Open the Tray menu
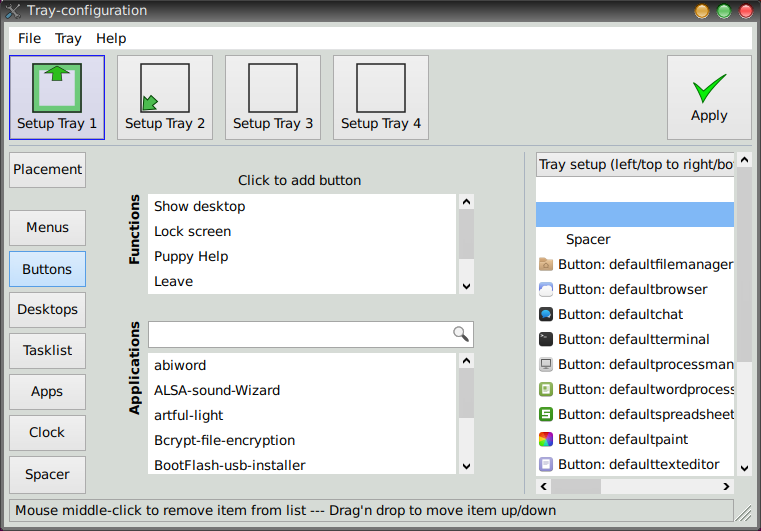 (x=68, y=38)
